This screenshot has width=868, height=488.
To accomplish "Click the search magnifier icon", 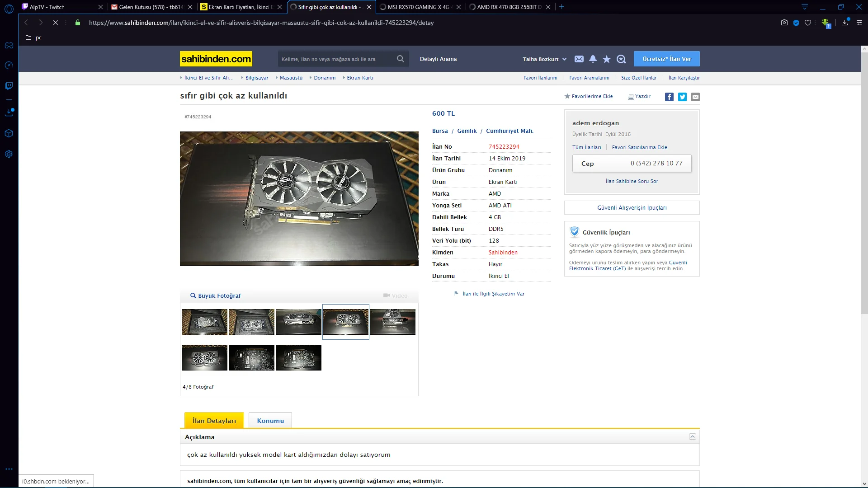I will point(400,59).
